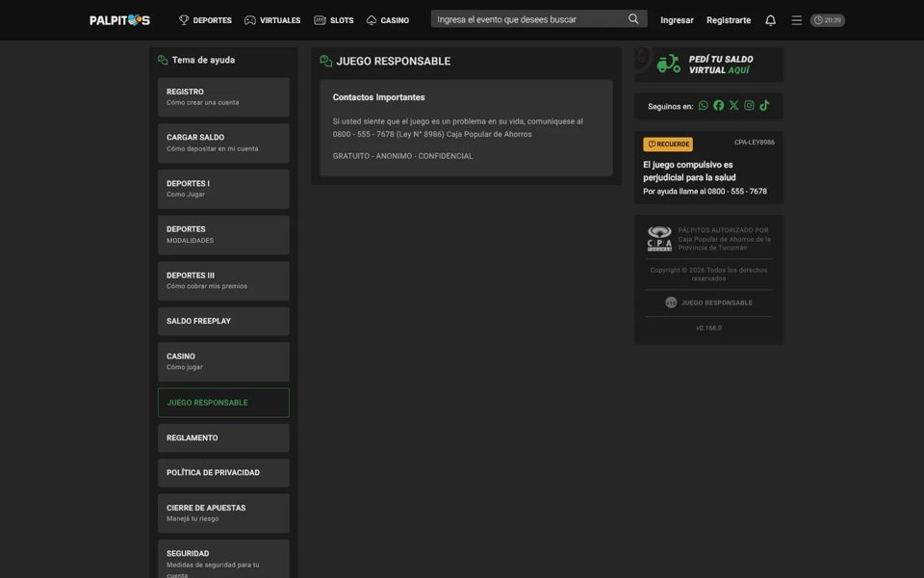Click Registrarte to sign up
The width and height of the screenshot is (924, 578).
coord(729,20)
